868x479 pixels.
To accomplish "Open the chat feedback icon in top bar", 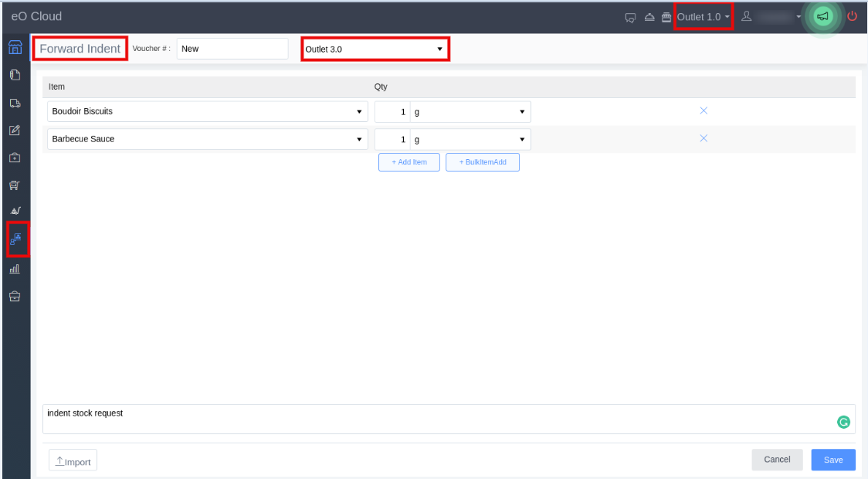I will click(629, 16).
